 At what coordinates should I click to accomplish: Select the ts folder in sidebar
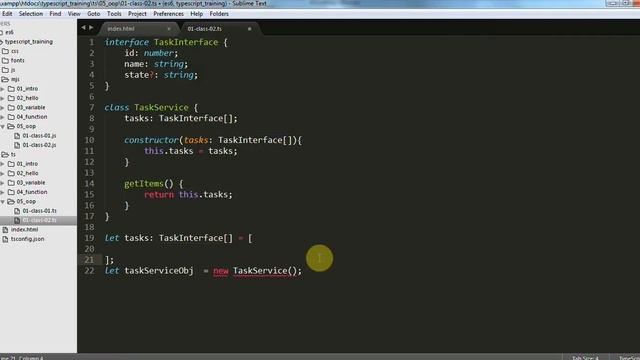(x=13, y=154)
